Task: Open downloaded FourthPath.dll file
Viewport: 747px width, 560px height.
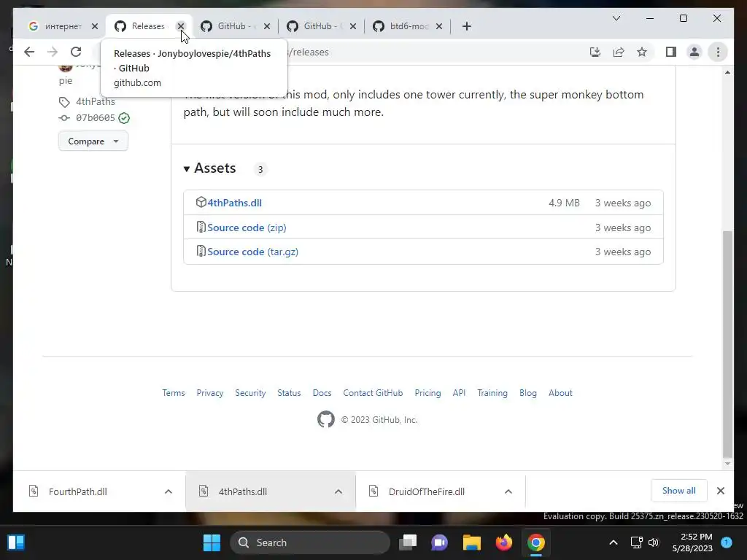Action: pyautogui.click(x=77, y=491)
